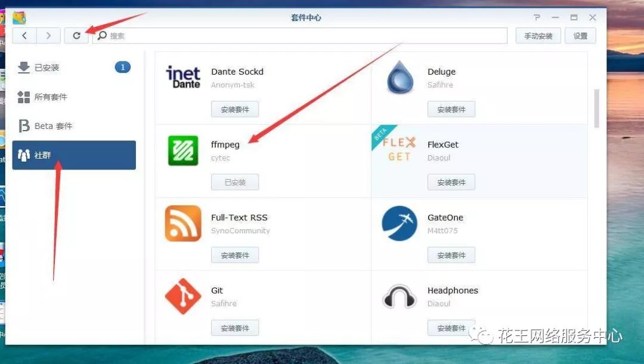Click 手动安装 for manual installation
This screenshot has height=364, width=644.
538,35
